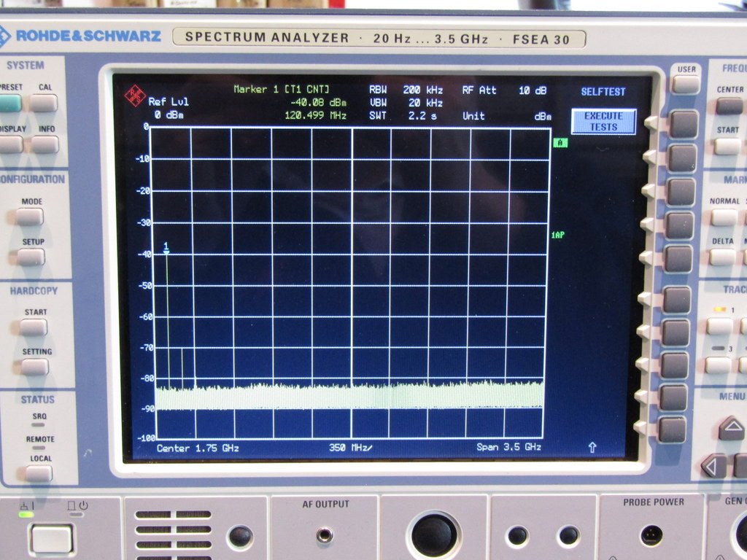The width and height of the screenshot is (747, 560).
Task: Toggle Trace 1 key
Action: [x=719, y=325]
